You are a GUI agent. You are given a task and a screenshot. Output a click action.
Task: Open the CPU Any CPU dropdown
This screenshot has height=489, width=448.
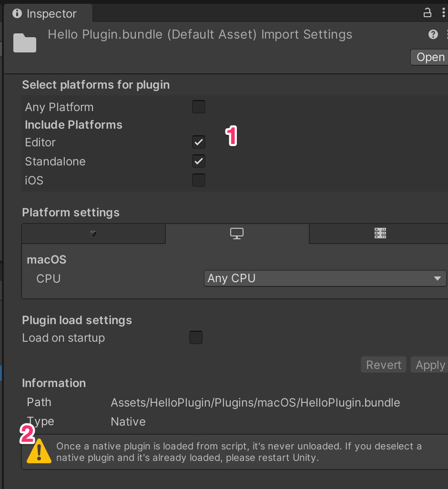pyautogui.click(x=325, y=278)
